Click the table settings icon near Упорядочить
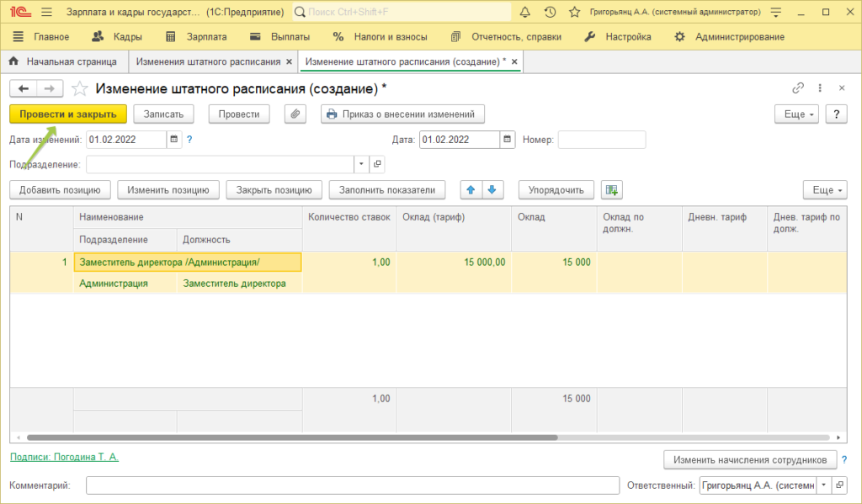This screenshot has height=504, width=862. tap(611, 190)
